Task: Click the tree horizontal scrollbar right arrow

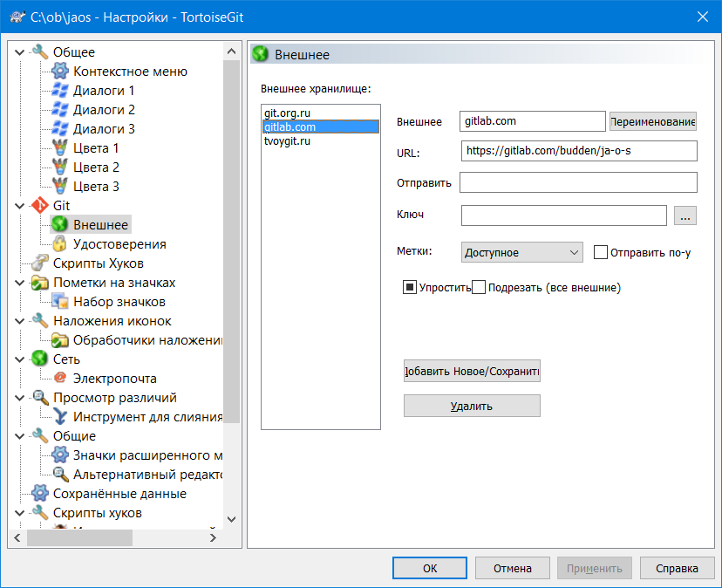Action: 213,537
